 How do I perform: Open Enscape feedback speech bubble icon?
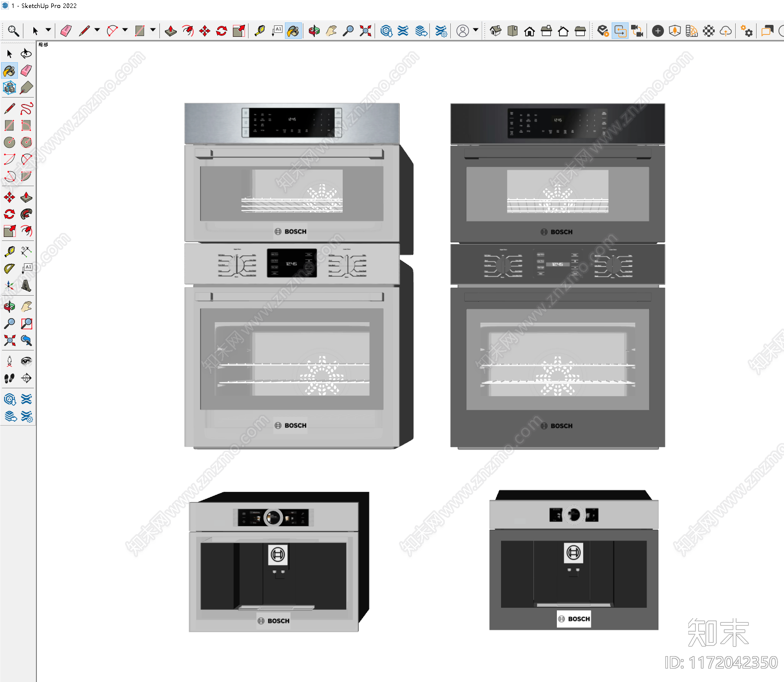(768, 31)
